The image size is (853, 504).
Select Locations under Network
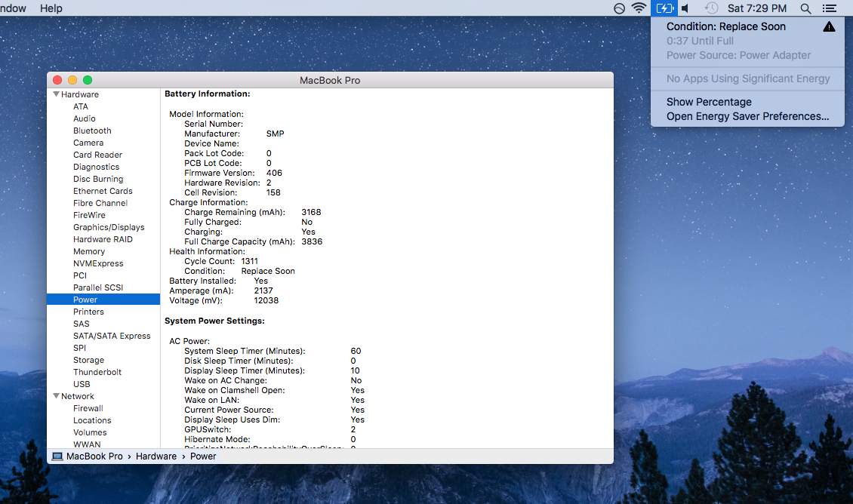coord(92,420)
